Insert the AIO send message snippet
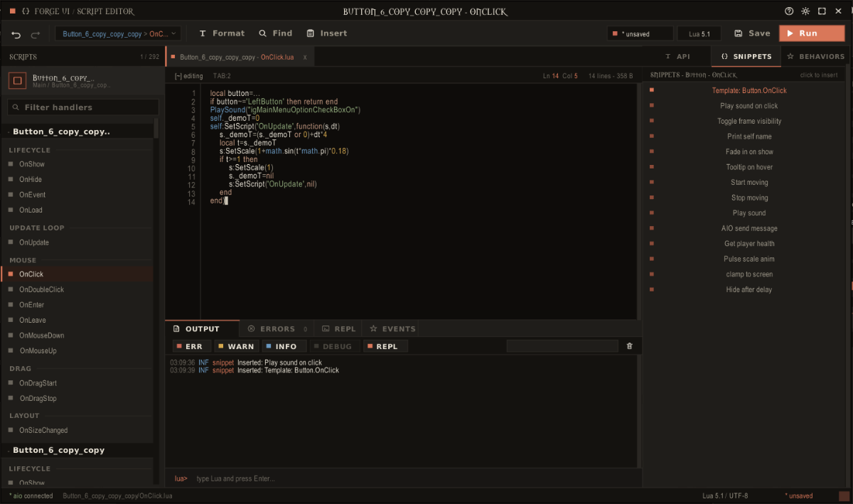This screenshot has height=504, width=853. coord(746,229)
